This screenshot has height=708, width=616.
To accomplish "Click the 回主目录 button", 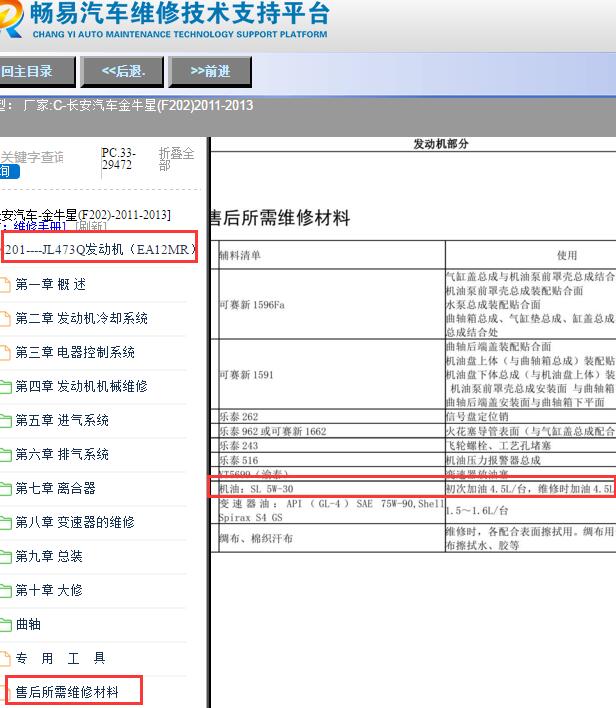I will (37, 71).
